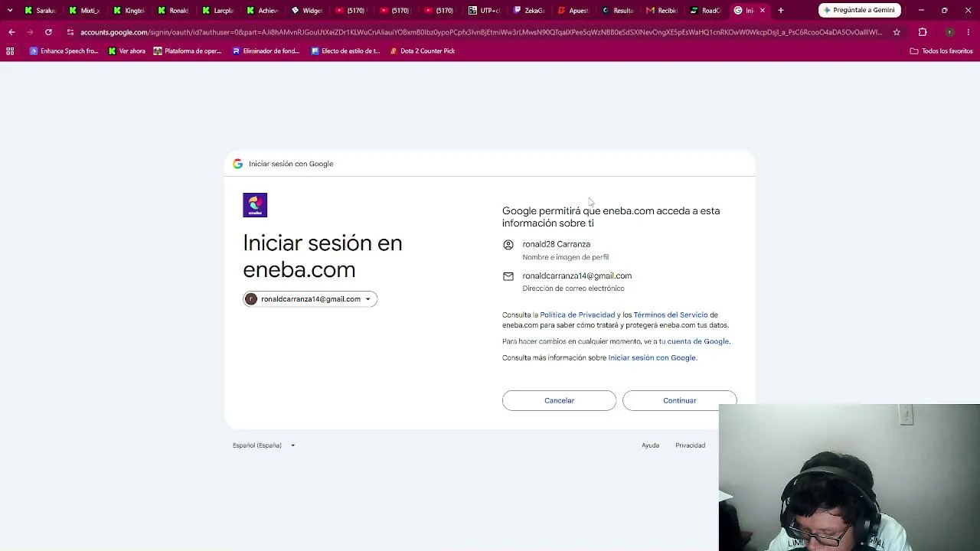Open the Apps grid in bookmarks bar
This screenshot has height=551, width=980.
(x=10, y=51)
